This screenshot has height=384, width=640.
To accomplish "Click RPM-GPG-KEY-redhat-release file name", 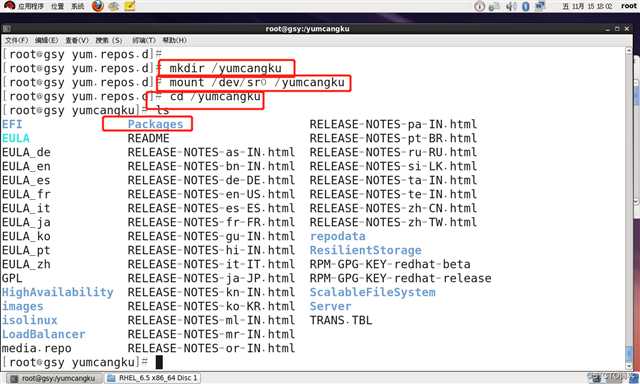I will pyautogui.click(x=400, y=278).
